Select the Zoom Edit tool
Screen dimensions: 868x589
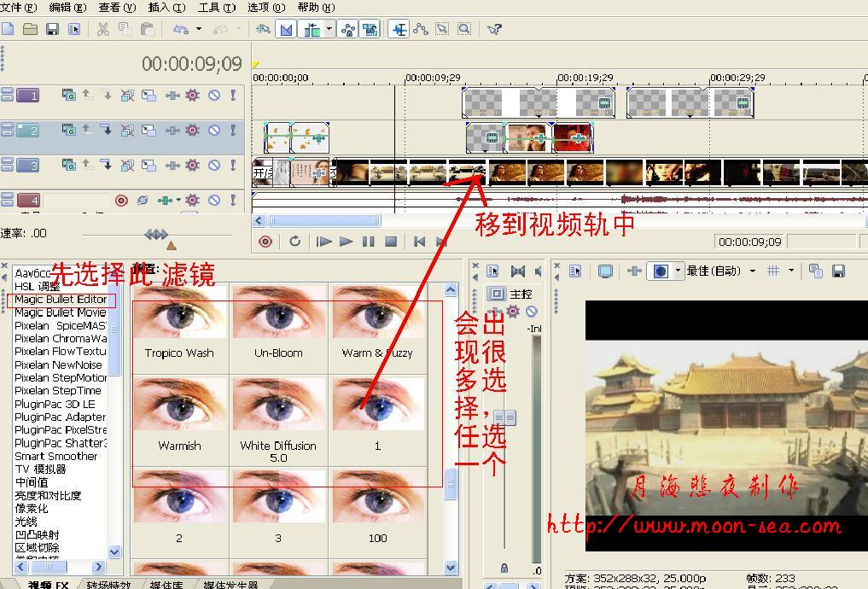click(x=464, y=29)
